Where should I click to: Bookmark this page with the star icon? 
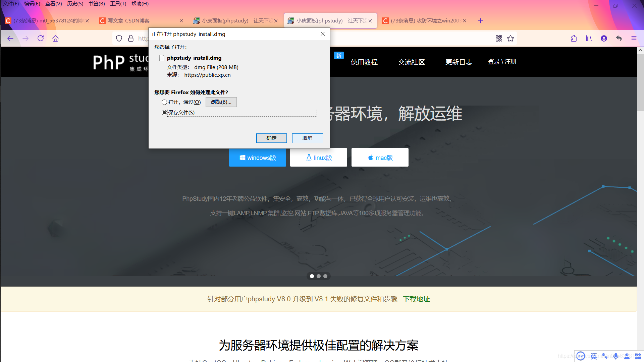click(511, 39)
